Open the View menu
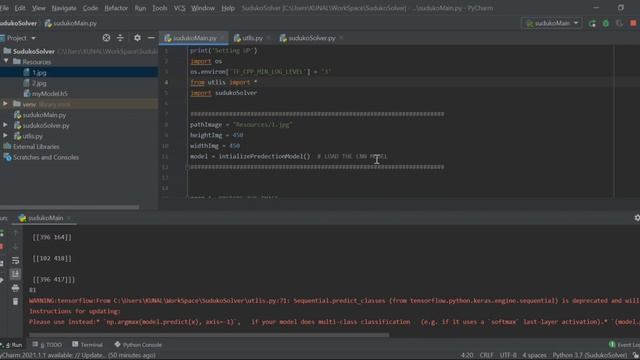Viewport: 640px width, 360px height. pos(38,8)
